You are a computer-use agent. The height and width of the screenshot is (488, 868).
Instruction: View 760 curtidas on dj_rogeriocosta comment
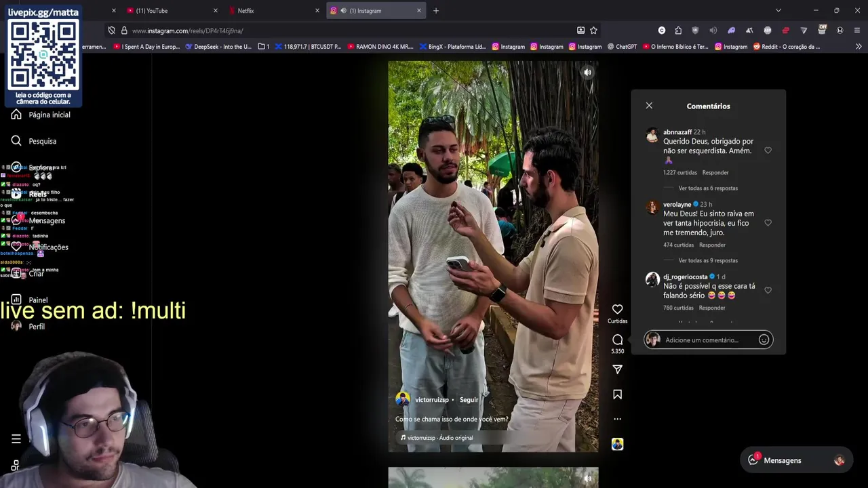tap(678, 308)
